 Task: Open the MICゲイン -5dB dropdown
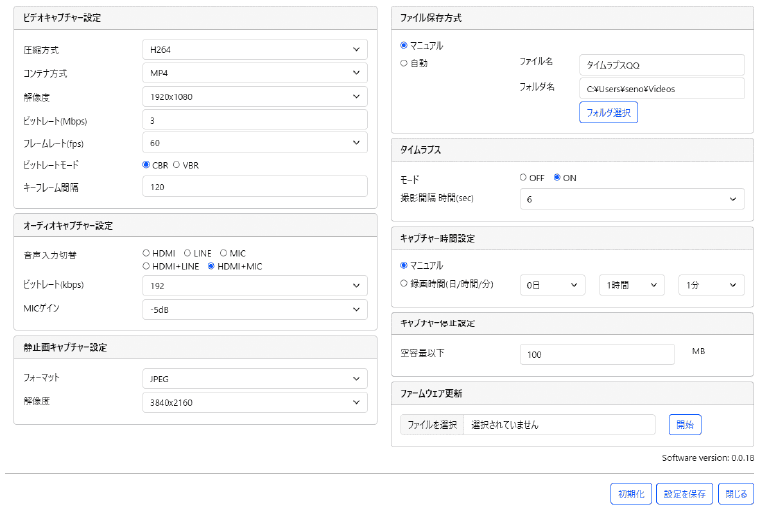pos(254,309)
